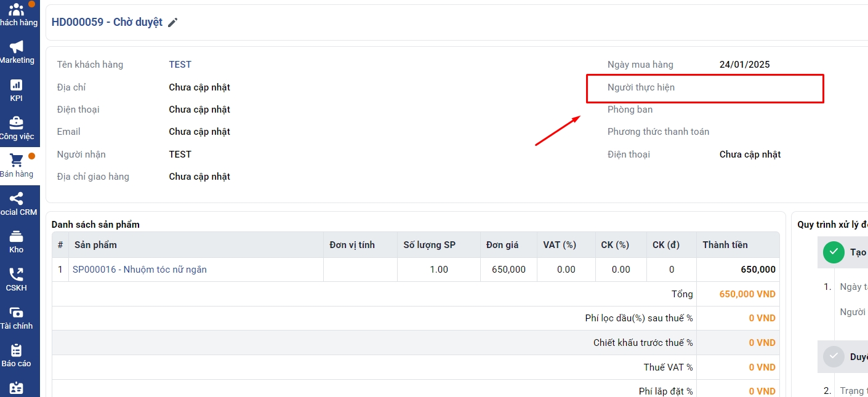Open customer link TEST
868x397 pixels.
pos(180,65)
